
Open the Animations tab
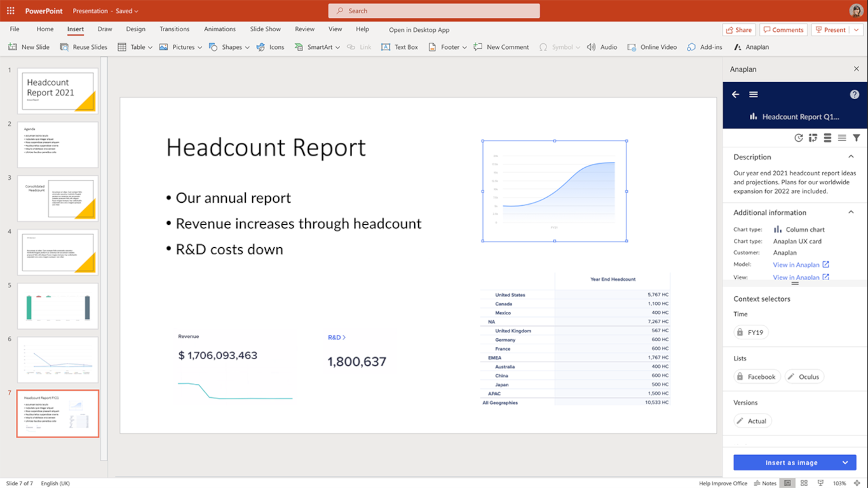click(x=220, y=29)
